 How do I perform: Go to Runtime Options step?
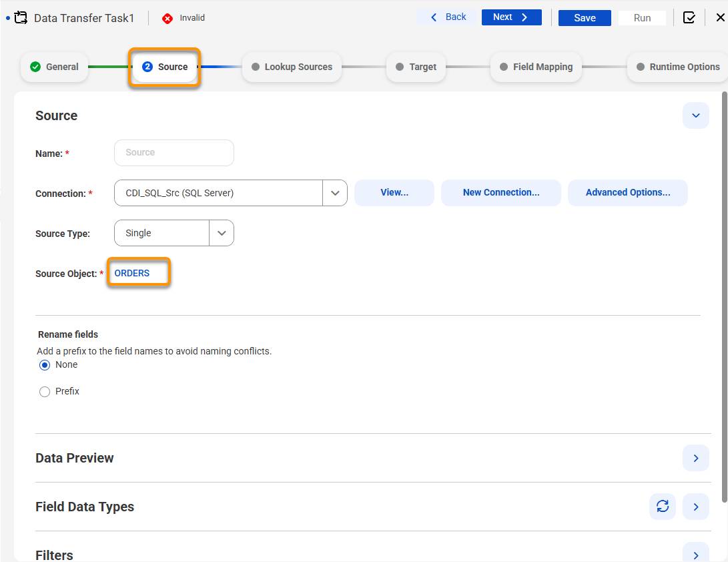(678, 67)
